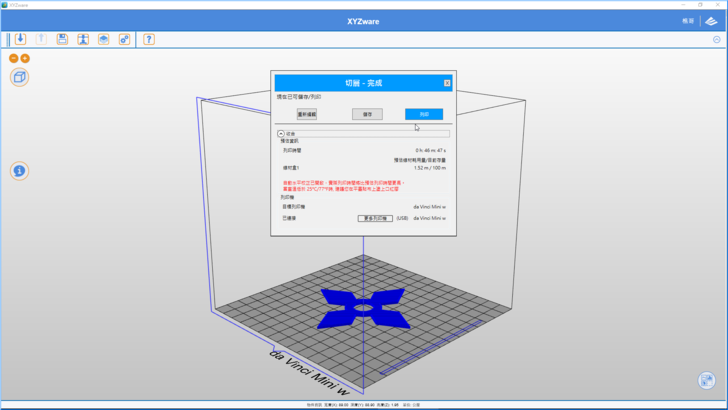
Task: Click the import model toolbar icon
Action: pos(20,39)
